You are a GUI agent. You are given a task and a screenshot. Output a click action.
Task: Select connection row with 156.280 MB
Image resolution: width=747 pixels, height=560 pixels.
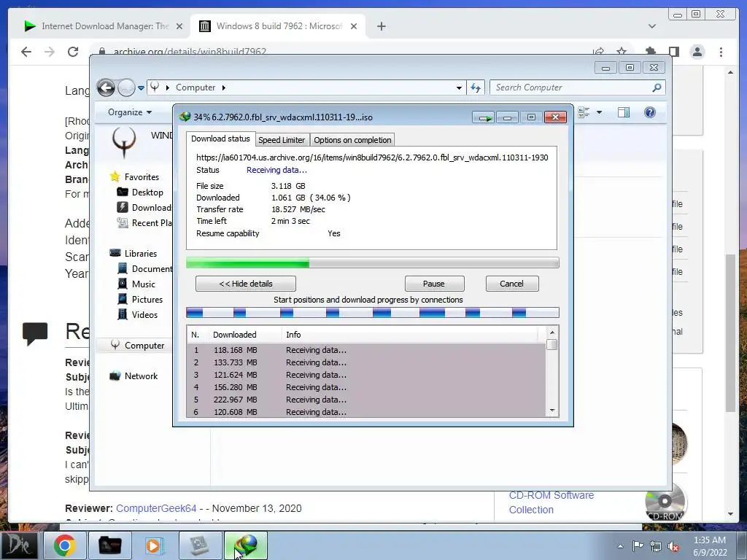tap(366, 387)
